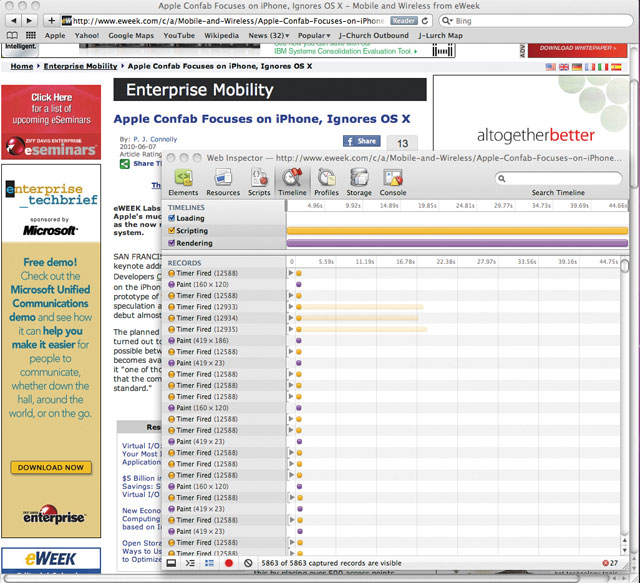The height and width of the screenshot is (583, 640).
Task: Click the search magnifier in Web Inspector
Action: pyautogui.click(x=502, y=178)
